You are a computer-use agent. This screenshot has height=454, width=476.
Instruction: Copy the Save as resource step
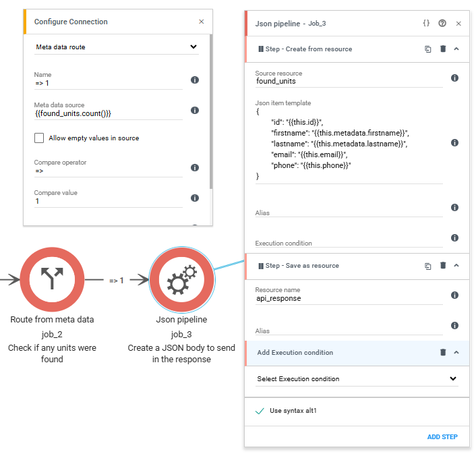coord(427,266)
